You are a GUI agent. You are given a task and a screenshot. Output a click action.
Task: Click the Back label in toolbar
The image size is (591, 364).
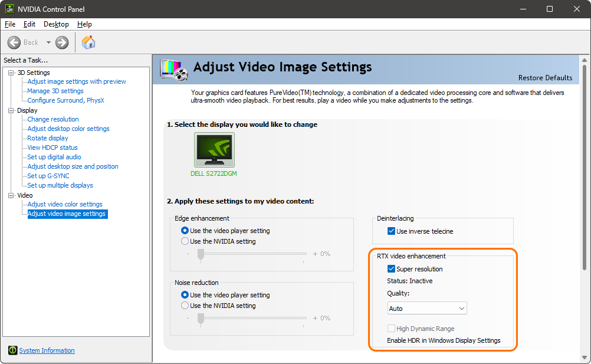(31, 42)
